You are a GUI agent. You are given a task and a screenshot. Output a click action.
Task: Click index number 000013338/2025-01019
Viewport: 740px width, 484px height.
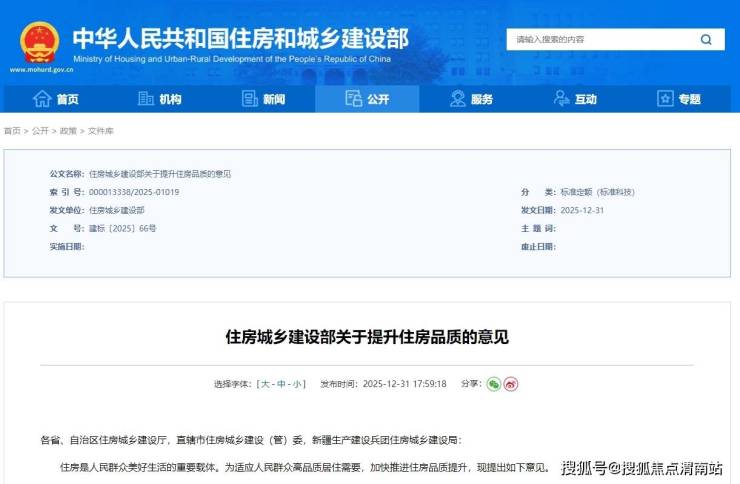point(134,192)
